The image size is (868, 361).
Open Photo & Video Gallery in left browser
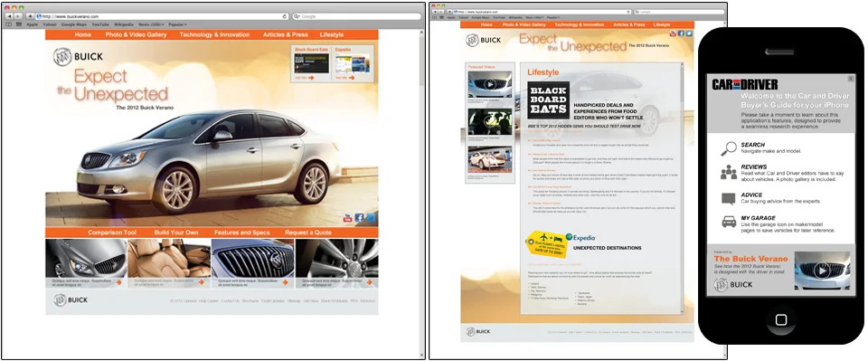136,34
